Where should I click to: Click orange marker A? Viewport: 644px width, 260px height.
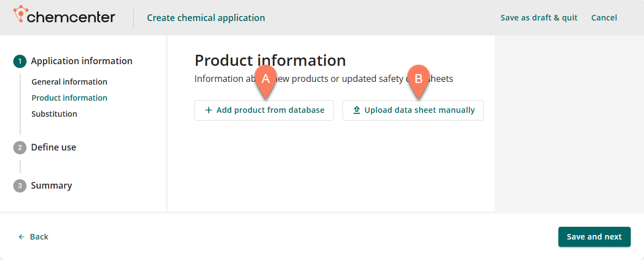266,79
